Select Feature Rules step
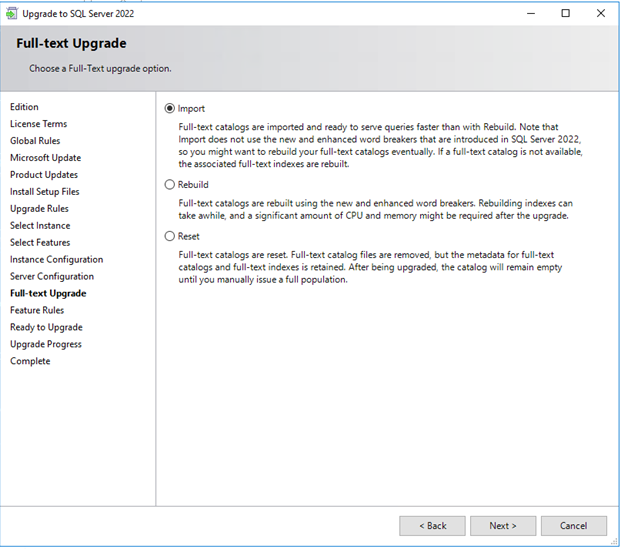This screenshot has width=621, height=549. pos(37,311)
